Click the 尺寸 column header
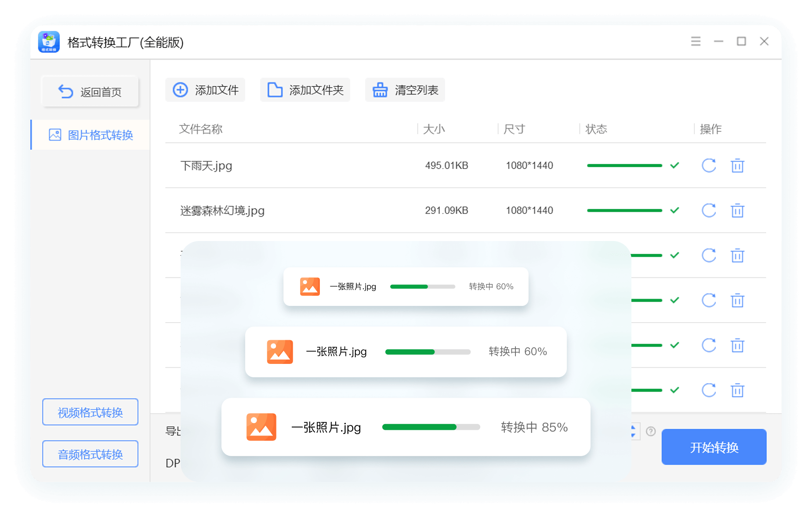The image size is (812, 518). click(514, 129)
